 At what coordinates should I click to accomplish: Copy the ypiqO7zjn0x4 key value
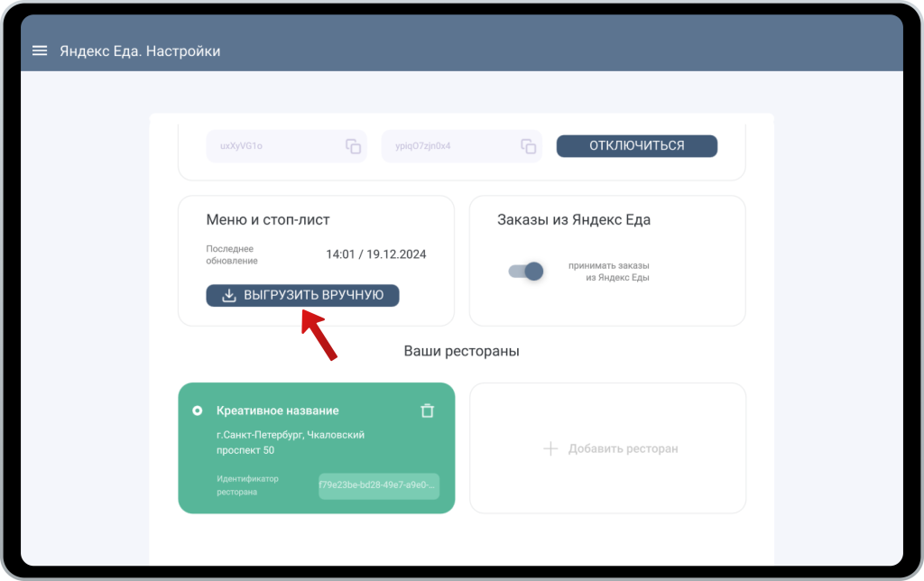point(528,146)
